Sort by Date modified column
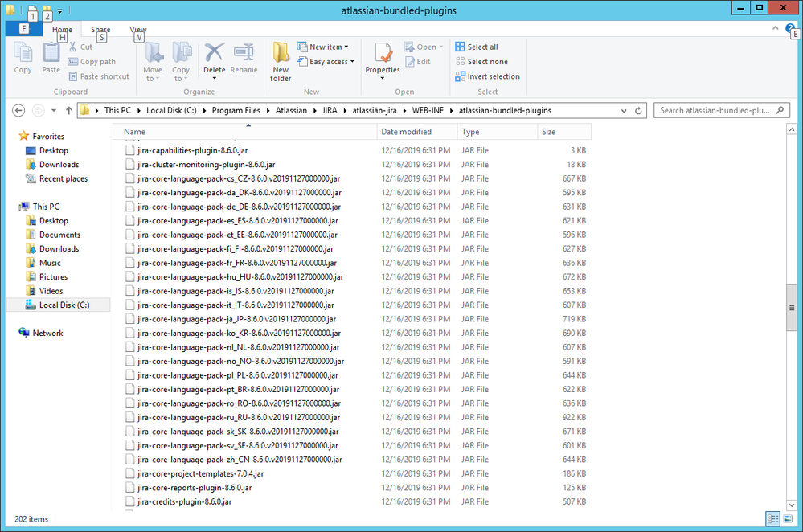 tap(417, 132)
